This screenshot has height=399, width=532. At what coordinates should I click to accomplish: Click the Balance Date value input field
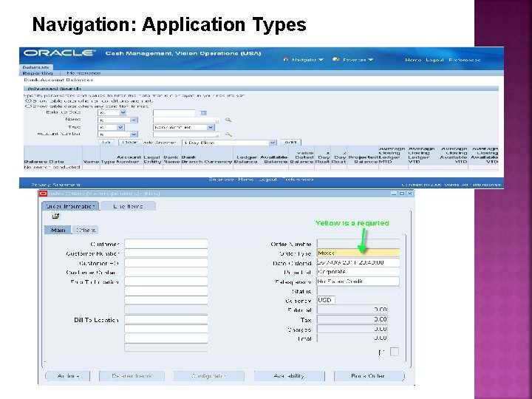174,112
